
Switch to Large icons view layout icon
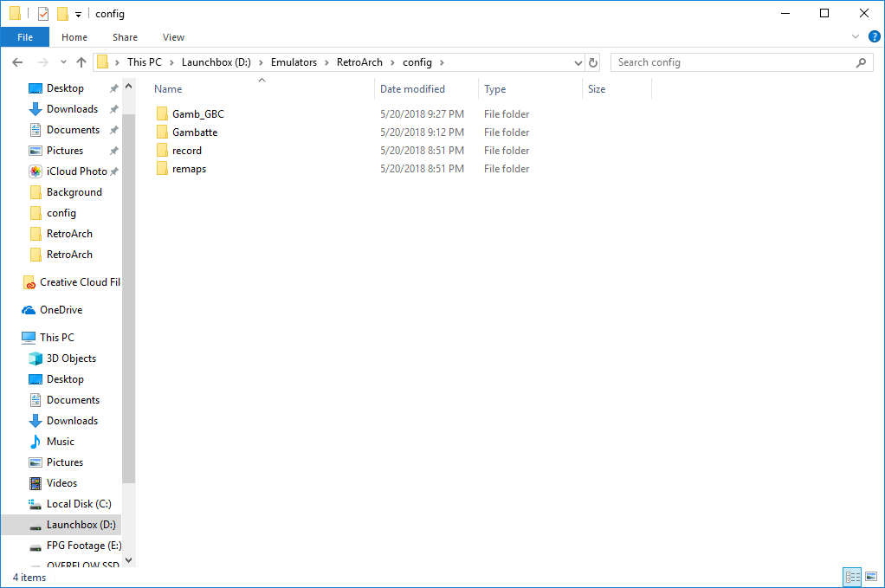(x=871, y=577)
